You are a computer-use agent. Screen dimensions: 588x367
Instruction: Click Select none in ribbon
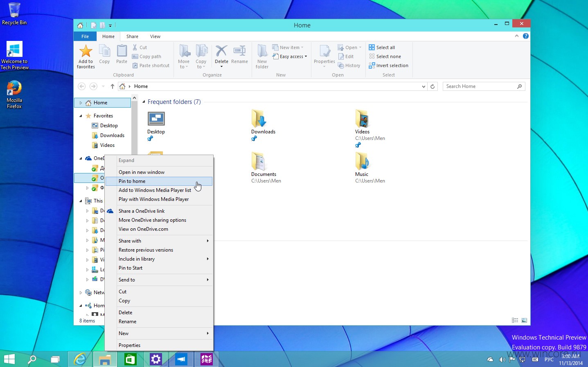click(x=385, y=56)
